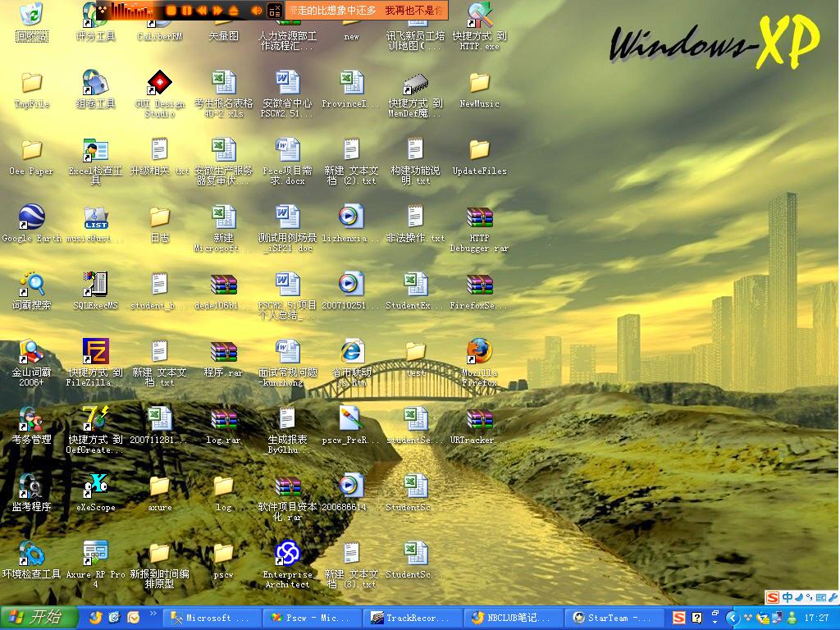Pause the music player playback
Viewport: 840px width, 630px height.
point(187,11)
